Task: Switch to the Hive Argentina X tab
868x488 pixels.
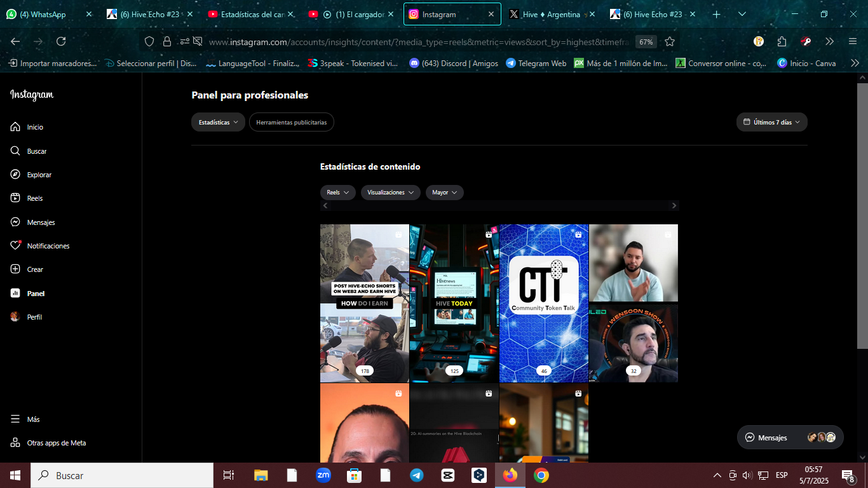Action: click(553, 14)
